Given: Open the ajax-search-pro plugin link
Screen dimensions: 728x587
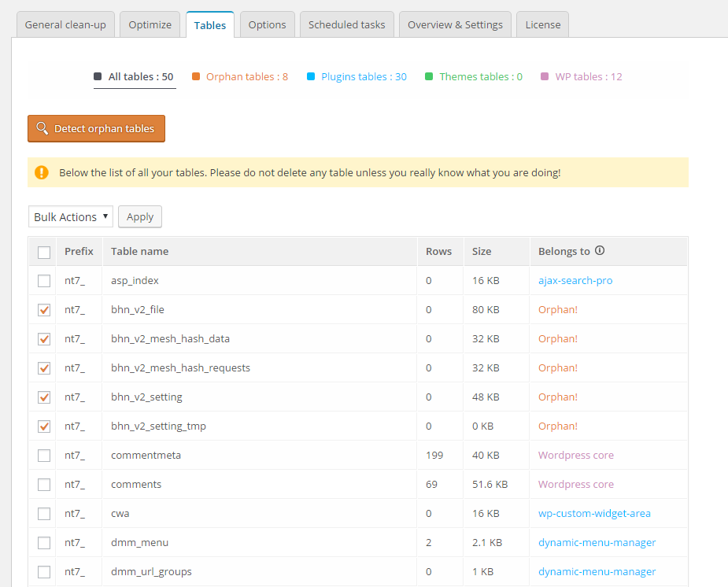Looking at the screenshot, I should (575, 281).
